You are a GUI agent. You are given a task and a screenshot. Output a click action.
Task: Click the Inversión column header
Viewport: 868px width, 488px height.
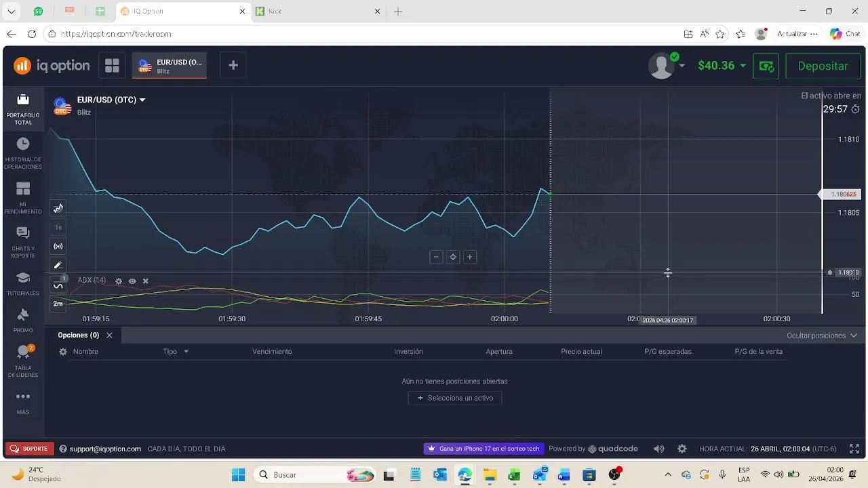408,352
